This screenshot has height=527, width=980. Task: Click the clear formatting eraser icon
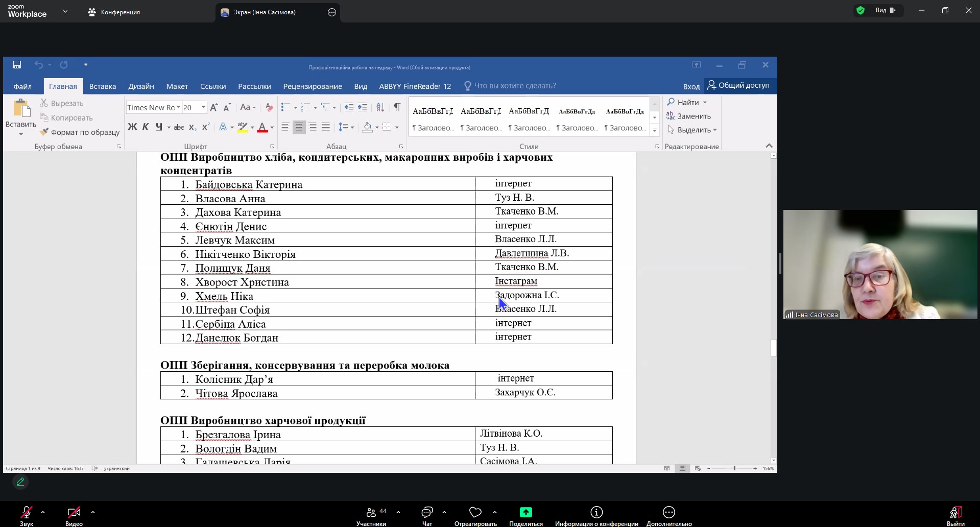pos(269,107)
